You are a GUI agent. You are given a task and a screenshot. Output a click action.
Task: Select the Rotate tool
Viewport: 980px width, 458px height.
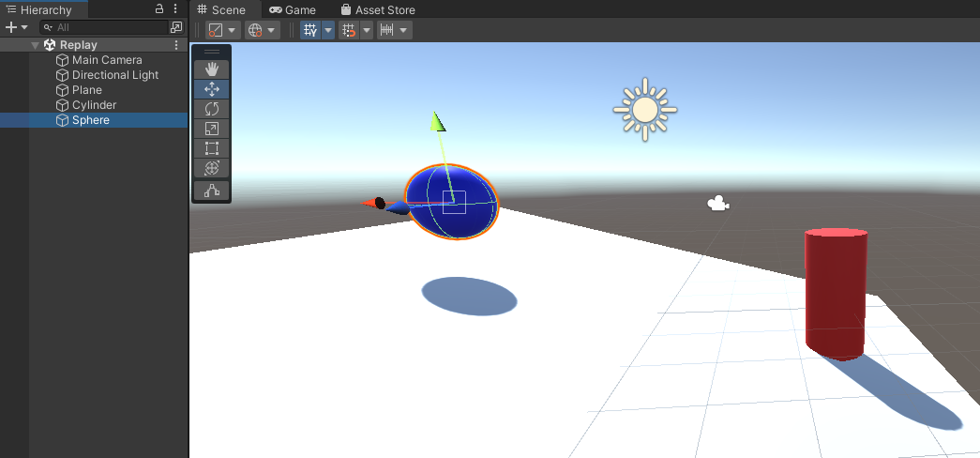[x=211, y=109]
